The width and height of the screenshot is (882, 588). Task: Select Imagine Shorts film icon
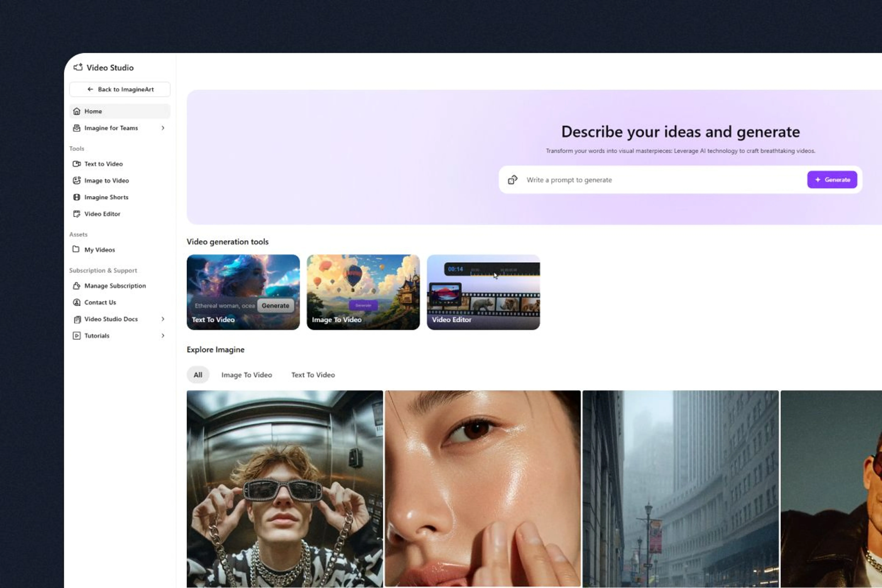click(x=77, y=197)
